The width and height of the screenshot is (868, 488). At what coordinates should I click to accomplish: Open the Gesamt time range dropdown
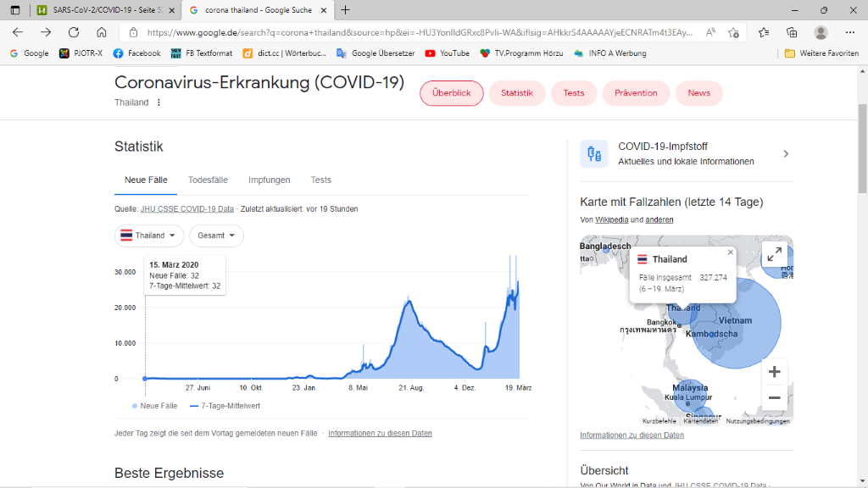tap(216, 236)
